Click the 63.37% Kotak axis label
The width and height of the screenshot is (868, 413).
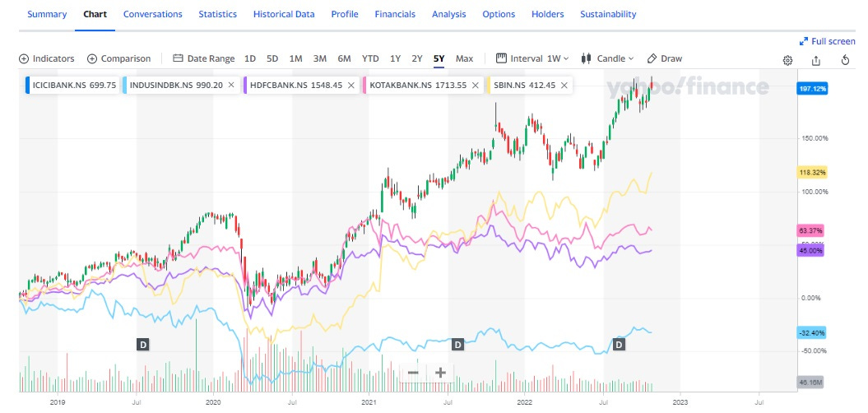click(811, 230)
